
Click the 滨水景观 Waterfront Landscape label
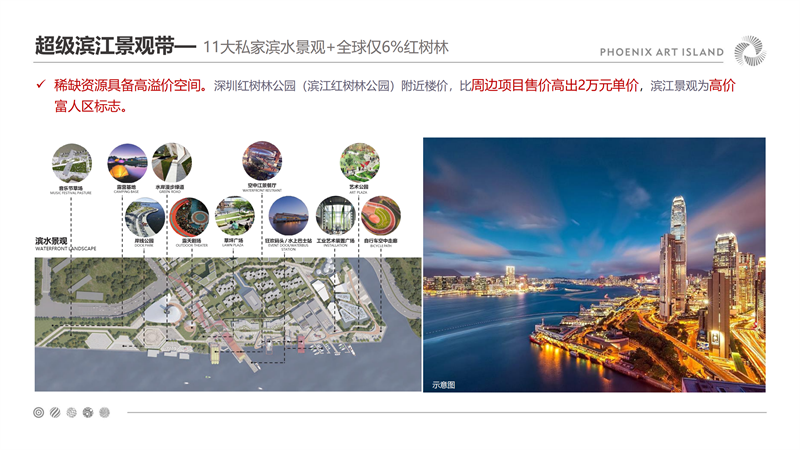coord(53,244)
